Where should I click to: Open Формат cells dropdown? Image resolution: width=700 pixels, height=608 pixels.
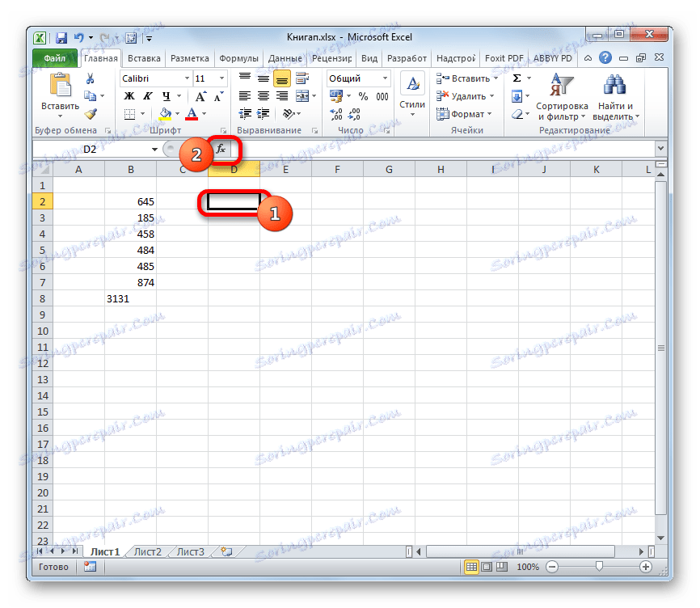pyautogui.click(x=464, y=114)
